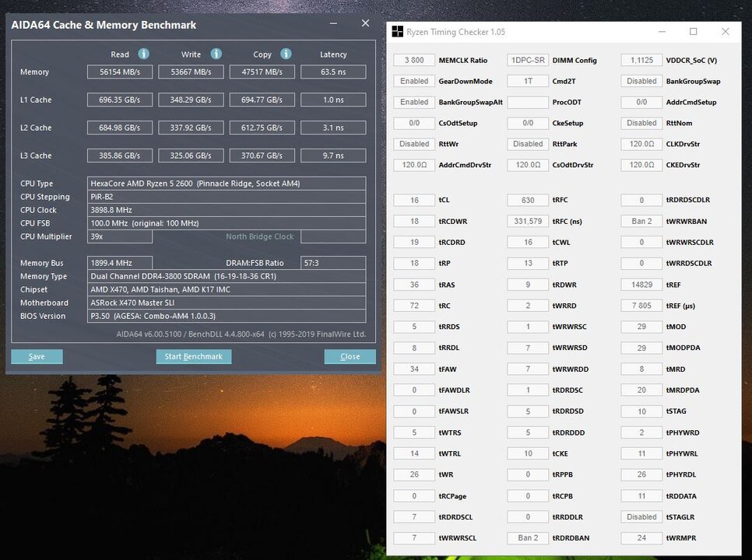Select the L3 Cache Write value
The width and height of the screenshot is (752, 560).
[x=191, y=156]
